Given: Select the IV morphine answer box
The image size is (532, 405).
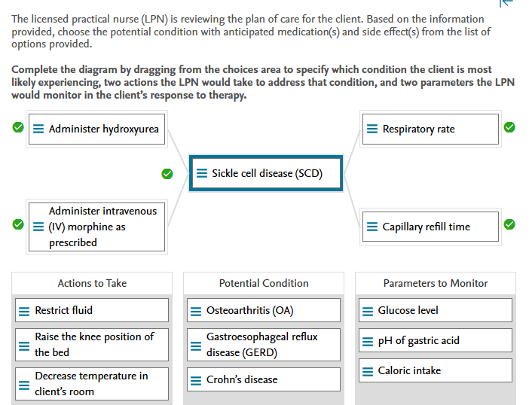Looking at the screenshot, I should click(96, 227).
